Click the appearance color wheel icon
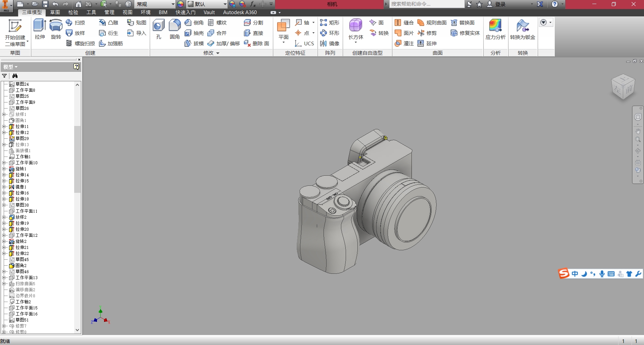Image resolution: width=644 pixels, height=345 pixels. click(181, 4)
